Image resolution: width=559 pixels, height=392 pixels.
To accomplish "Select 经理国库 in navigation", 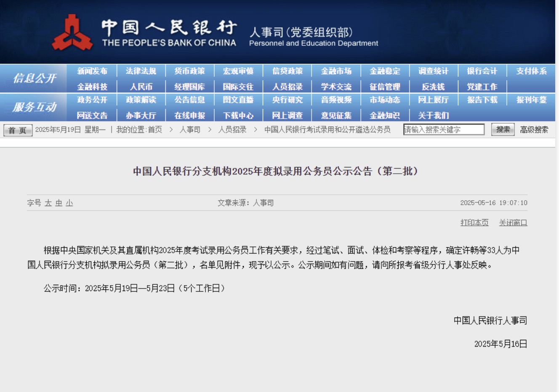I will pyautogui.click(x=190, y=87).
